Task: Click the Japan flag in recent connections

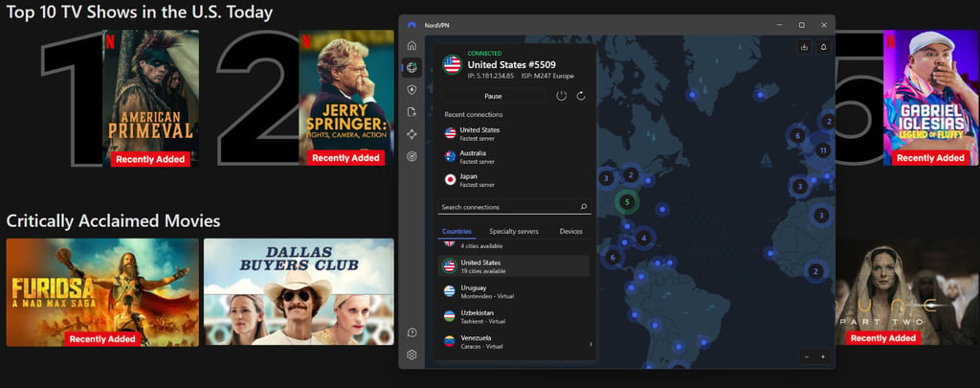Action: [450, 179]
